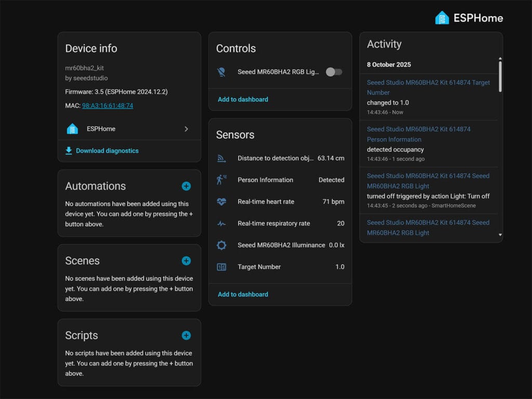This screenshot has width=532, height=399.
Task: Click the heart rate sensor icon
Action: point(221,202)
